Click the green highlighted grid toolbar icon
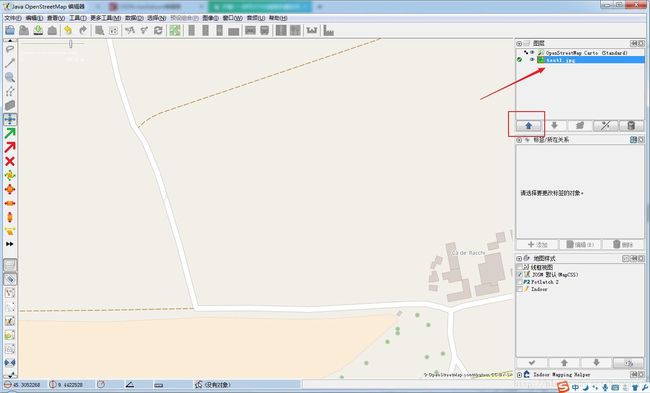Screen dimensions: 650x393 tap(175, 30)
